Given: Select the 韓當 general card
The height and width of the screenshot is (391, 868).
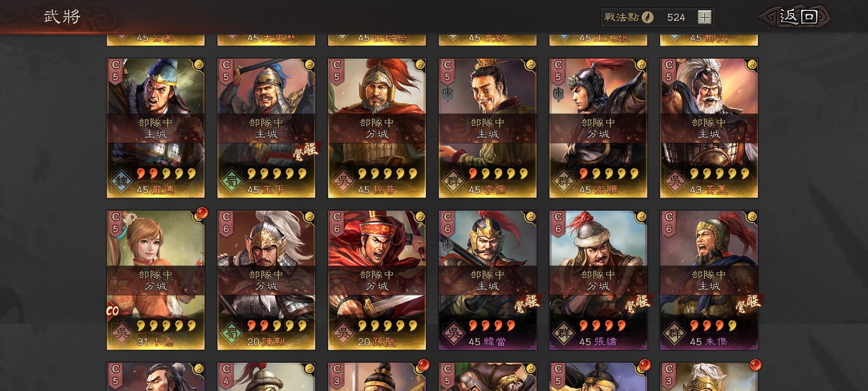Looking at the screenshot, I should (x=488, y=280).
